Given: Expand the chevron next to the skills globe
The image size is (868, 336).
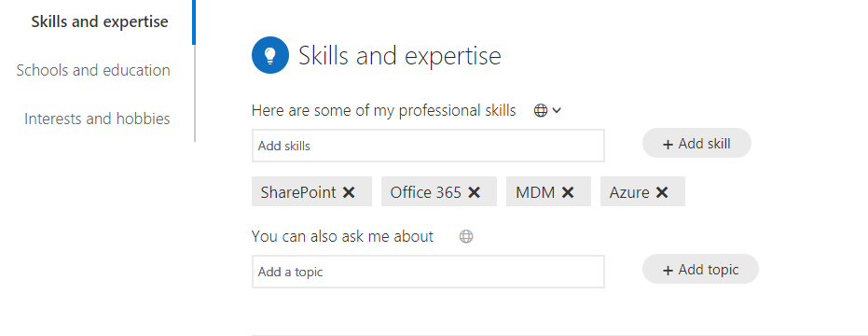Looking at the screenshot, I should point(557,111).
